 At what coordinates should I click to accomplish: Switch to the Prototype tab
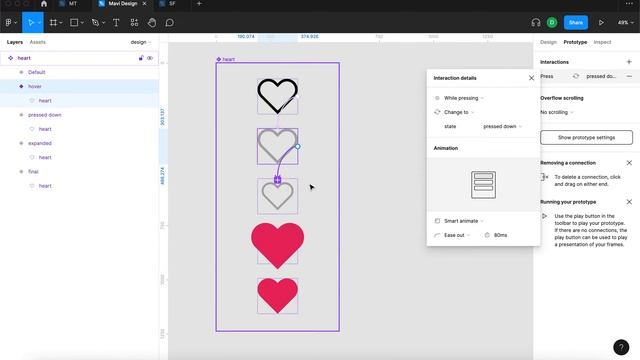575,42
